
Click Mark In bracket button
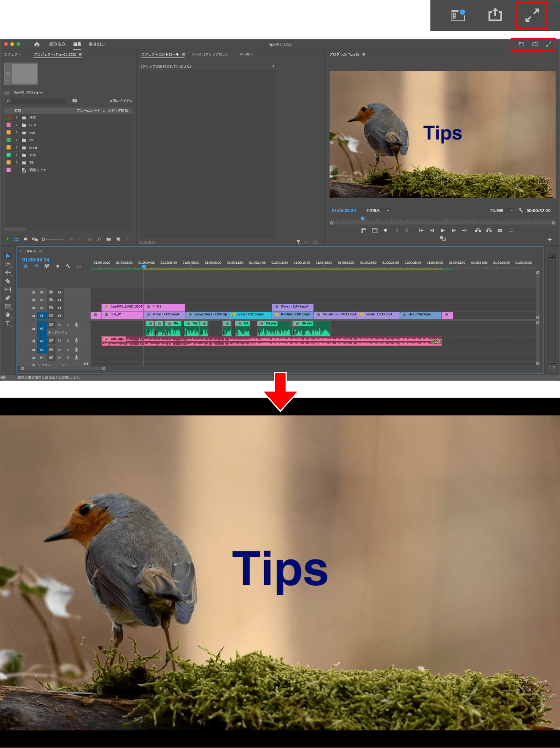pyautogui.click(x=397, y=231)
